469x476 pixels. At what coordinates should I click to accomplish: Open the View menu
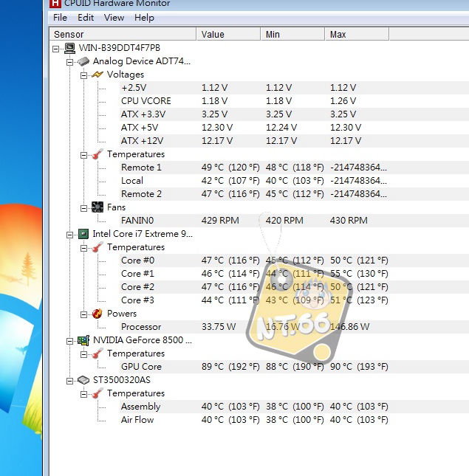click(x=114, y=18)
